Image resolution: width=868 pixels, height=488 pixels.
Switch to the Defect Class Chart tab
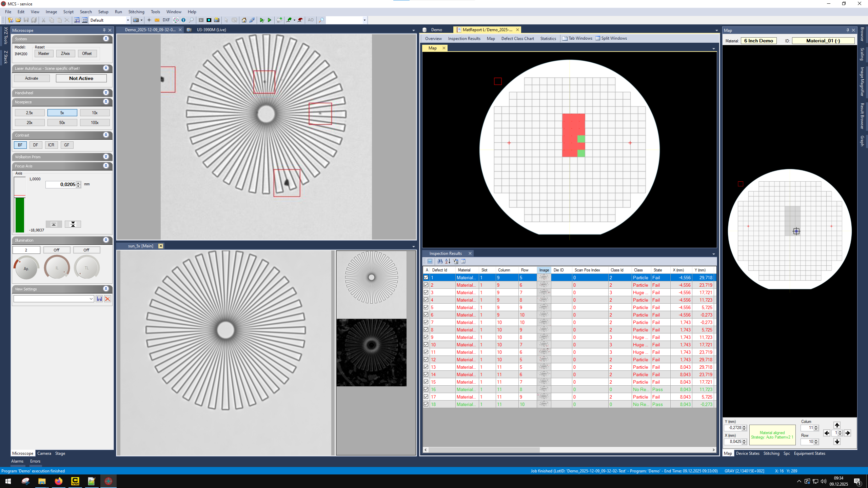pos(517,38)
